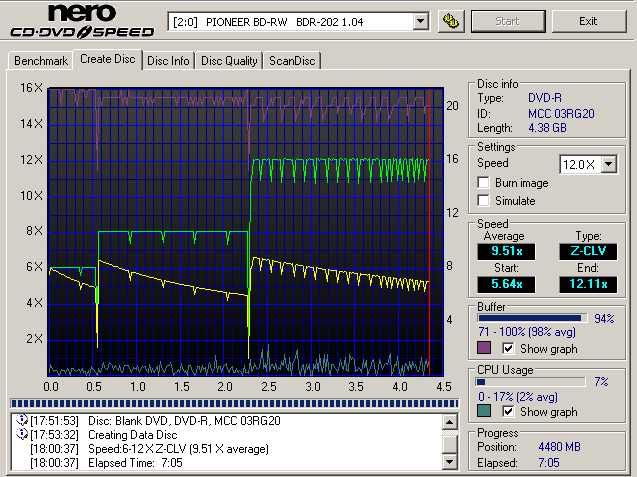Click the Nero CD-DVD Speed logo
The image size is (637, 477).
coord(82,20)
